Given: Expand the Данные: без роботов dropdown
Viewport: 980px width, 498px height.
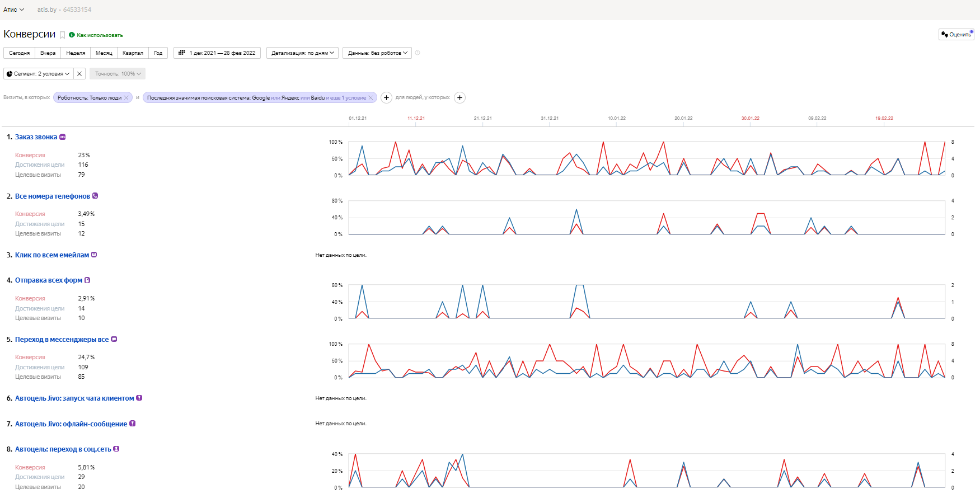Looking at the screenshot, I should point(377,53).
